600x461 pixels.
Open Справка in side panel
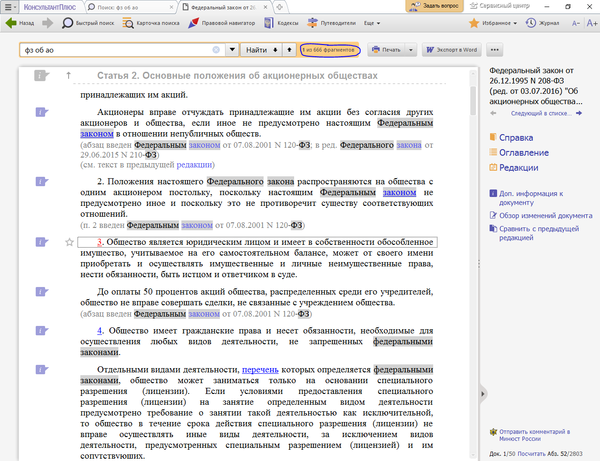pos(511,137)
